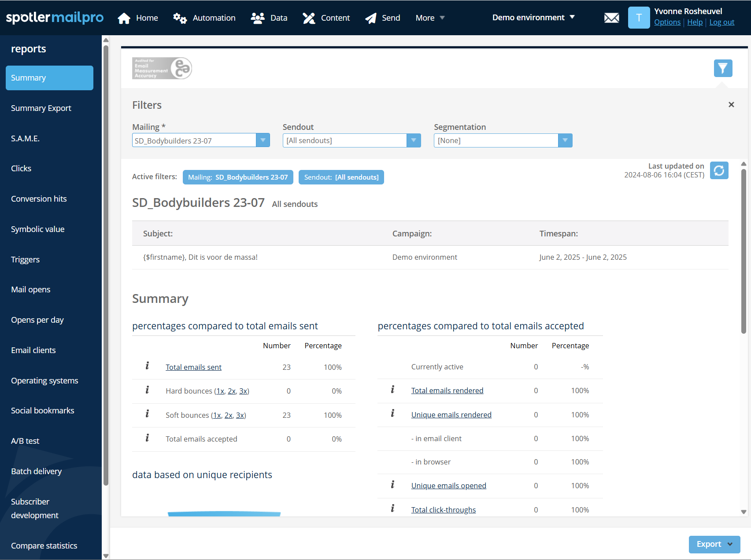This screenshot has height=560, width=751.
Task: Click the Mailing active filter chip
Action: (x=238, y=177)
